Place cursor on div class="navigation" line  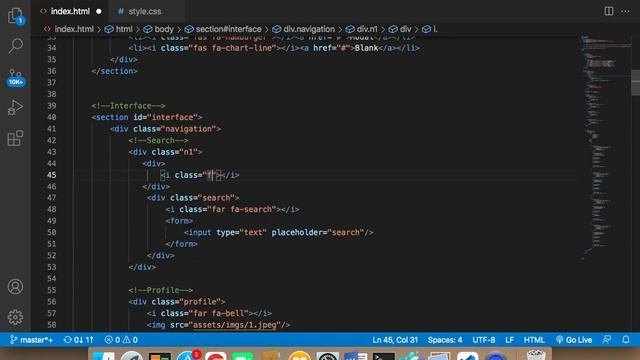coord(165,129)
